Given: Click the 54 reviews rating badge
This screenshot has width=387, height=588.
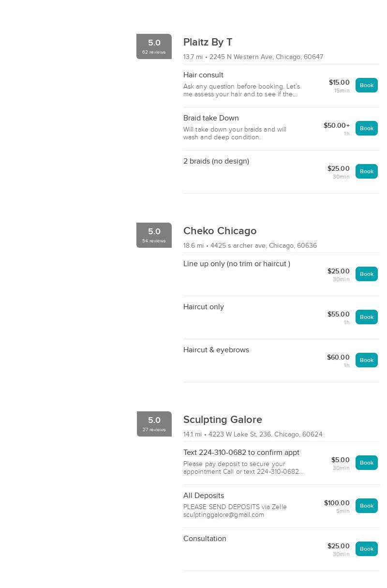Looking at the screenshot, I should tap(154, 235).
